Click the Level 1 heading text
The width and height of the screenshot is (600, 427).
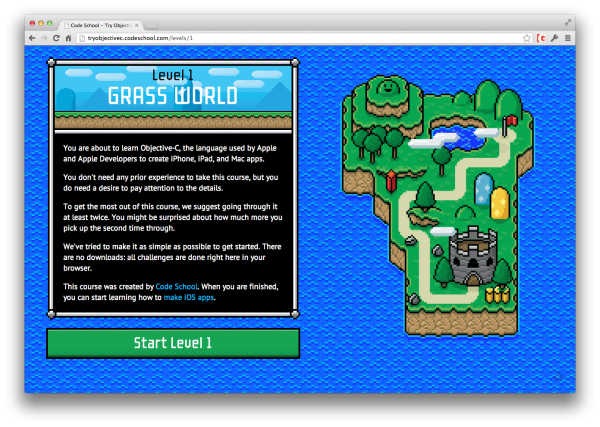click(173, 75)
